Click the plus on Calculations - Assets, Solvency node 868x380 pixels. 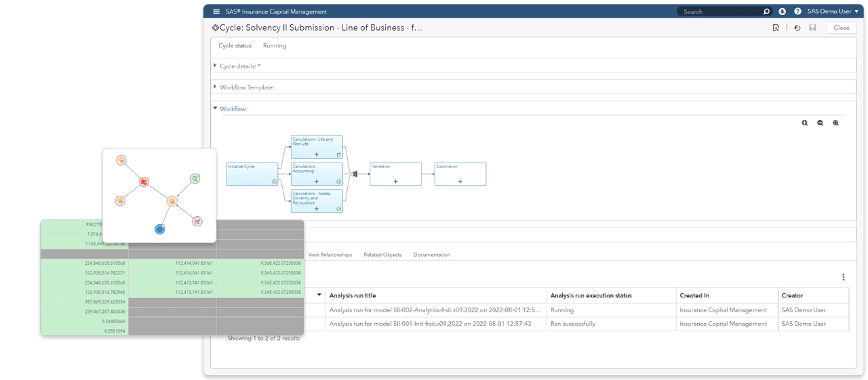pos(317,209)
